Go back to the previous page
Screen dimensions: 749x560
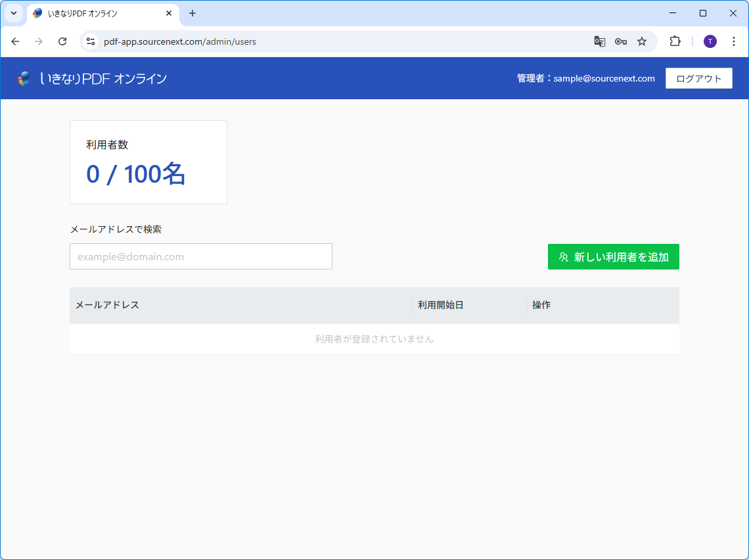pyautogui.click(x=15, y=41)
